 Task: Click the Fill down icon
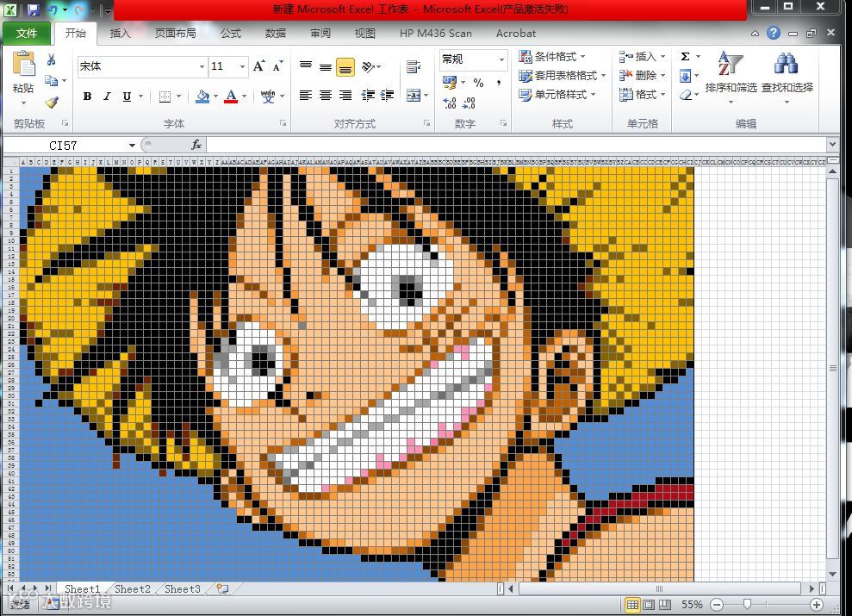[x=685, y=76]
